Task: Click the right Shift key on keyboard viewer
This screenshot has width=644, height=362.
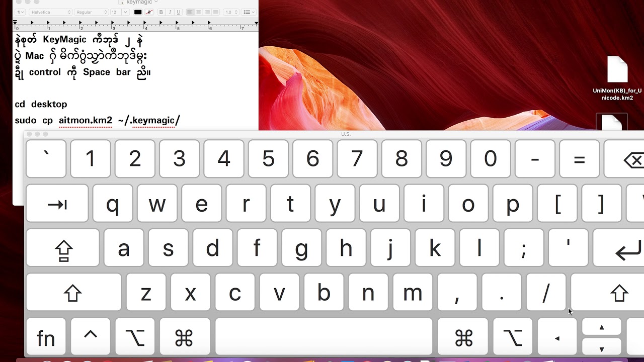Action: coord(608,292)
